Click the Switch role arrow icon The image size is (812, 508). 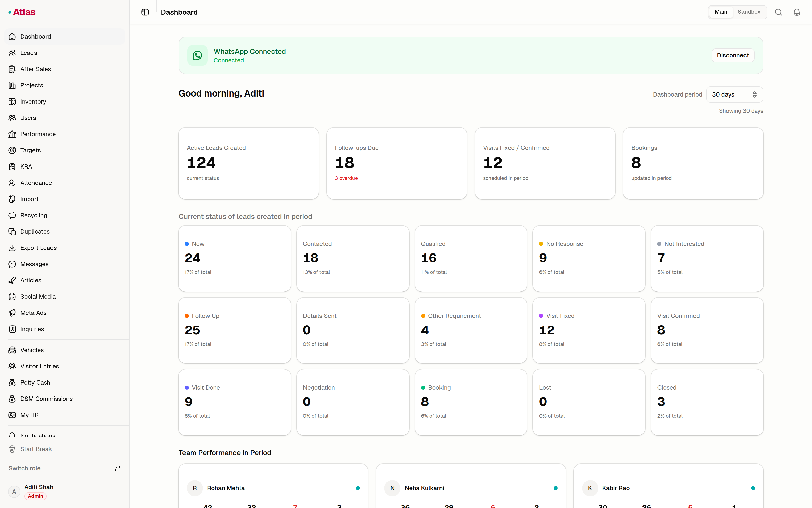tap(118, 468)
